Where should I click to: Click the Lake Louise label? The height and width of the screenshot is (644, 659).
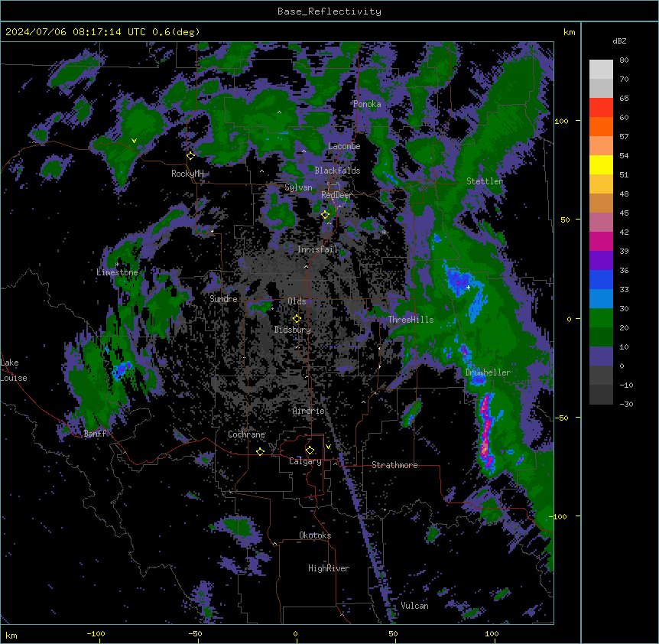pyautogui.click(x=13, y=370)
